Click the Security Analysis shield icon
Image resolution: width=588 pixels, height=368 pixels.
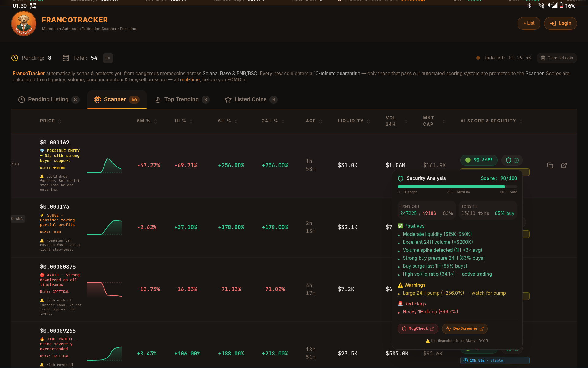point(401,178)
